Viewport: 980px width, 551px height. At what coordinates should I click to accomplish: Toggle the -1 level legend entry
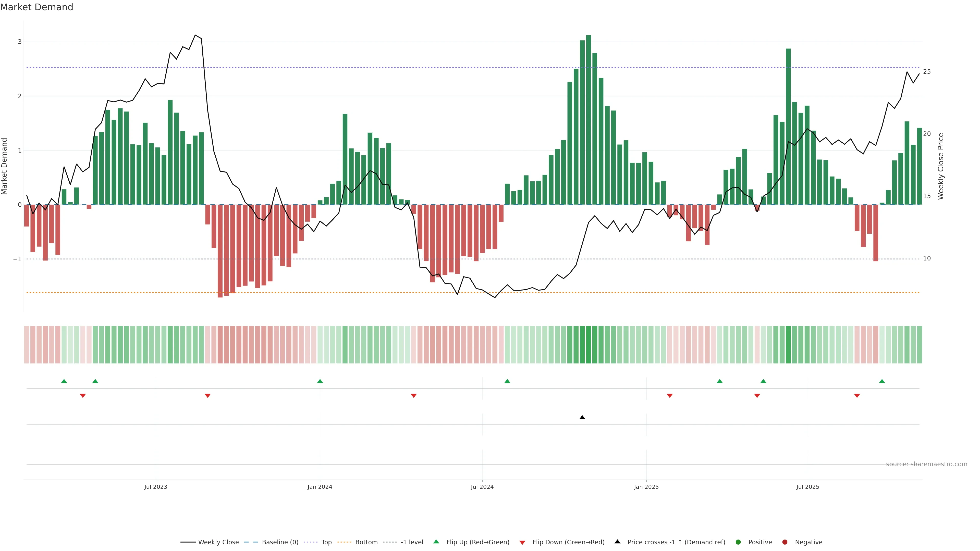(412, 542)
